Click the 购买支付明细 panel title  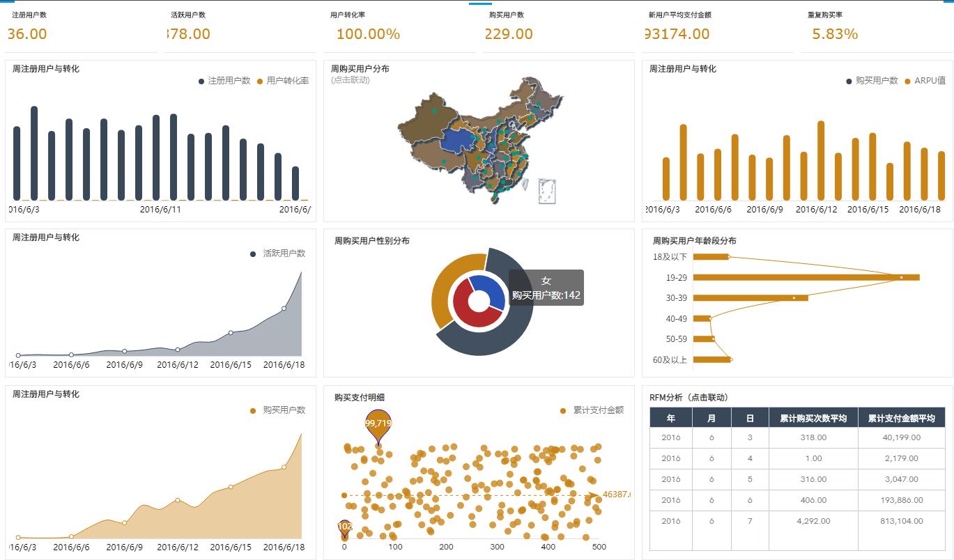coord(360,398)
